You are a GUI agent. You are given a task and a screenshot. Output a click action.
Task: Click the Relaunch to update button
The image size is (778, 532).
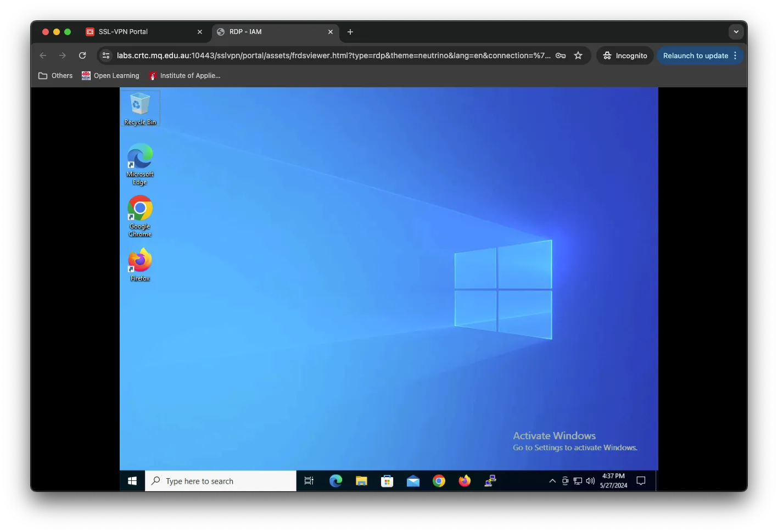tap(695, 55)
